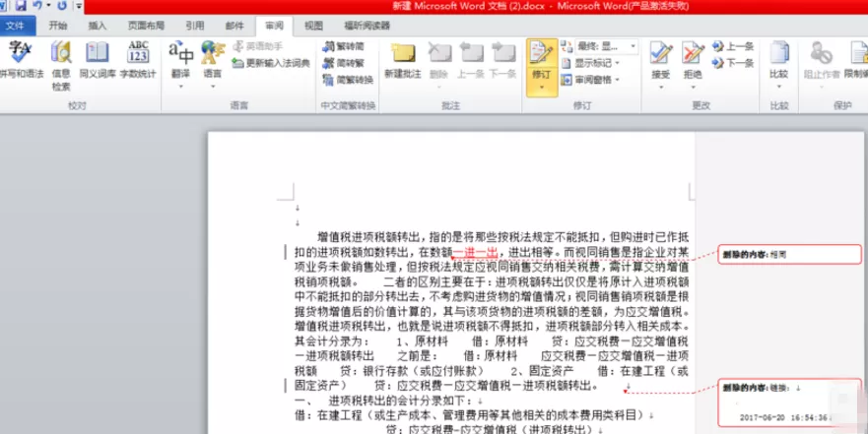This screenshot has width=868, height=434.
Task: Reject the change with 拒绝 button
Action: point(693,65)
